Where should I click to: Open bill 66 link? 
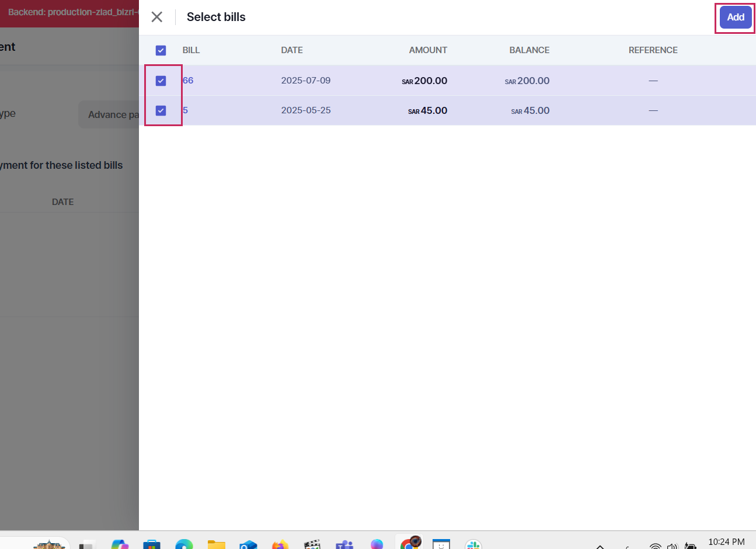(188, 81)
